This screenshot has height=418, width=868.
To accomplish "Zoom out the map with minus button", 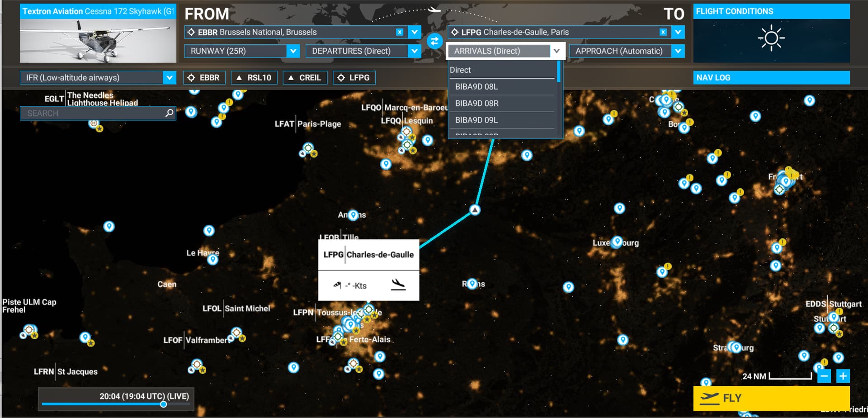I will pos(824,376).
